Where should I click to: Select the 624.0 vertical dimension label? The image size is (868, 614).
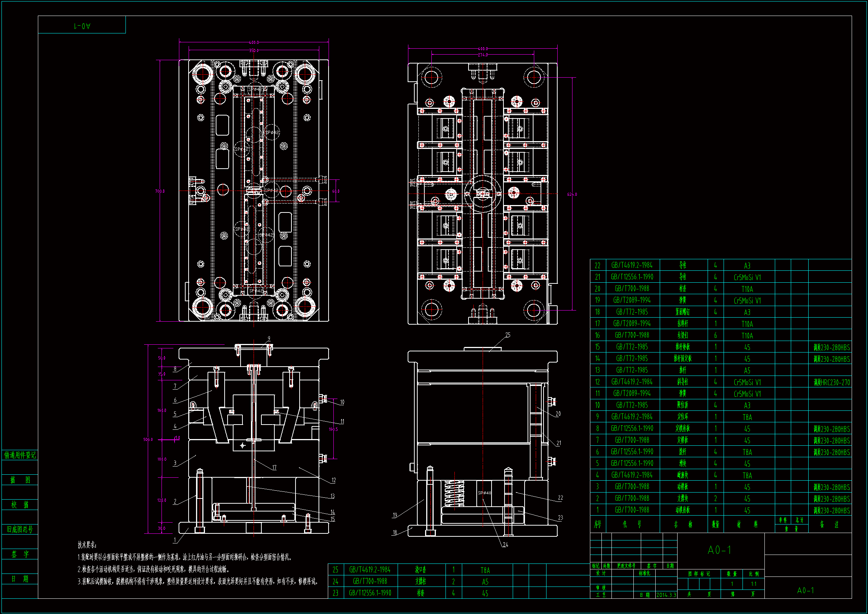572,195
